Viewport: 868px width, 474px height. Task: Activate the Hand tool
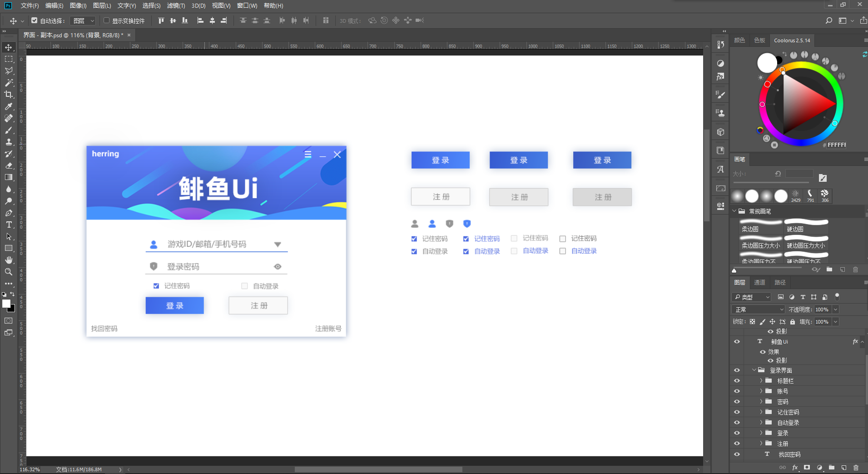click(x=9, y=260)
